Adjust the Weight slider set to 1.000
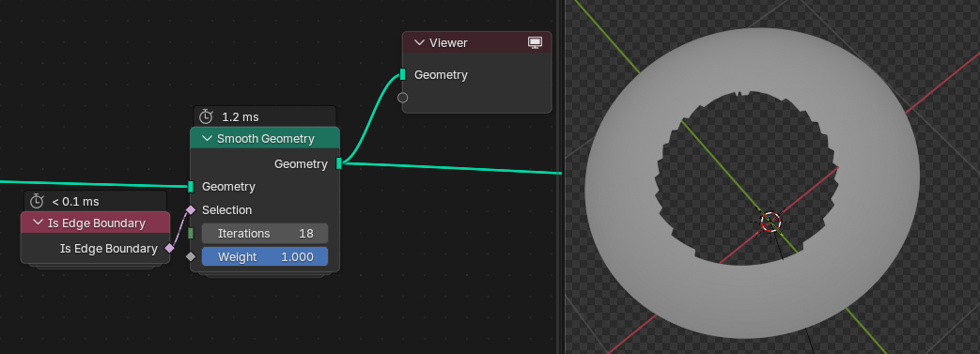980x354 pixels. (x=264, y=256)
